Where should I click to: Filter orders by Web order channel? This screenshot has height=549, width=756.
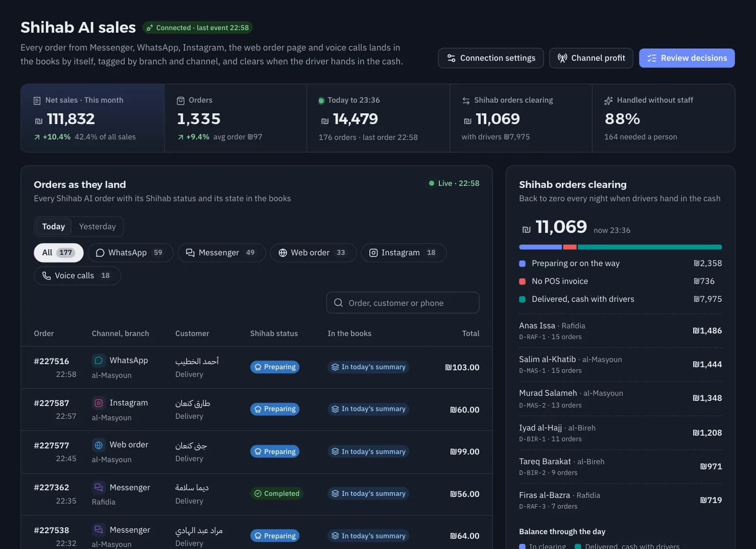(313, 253)
